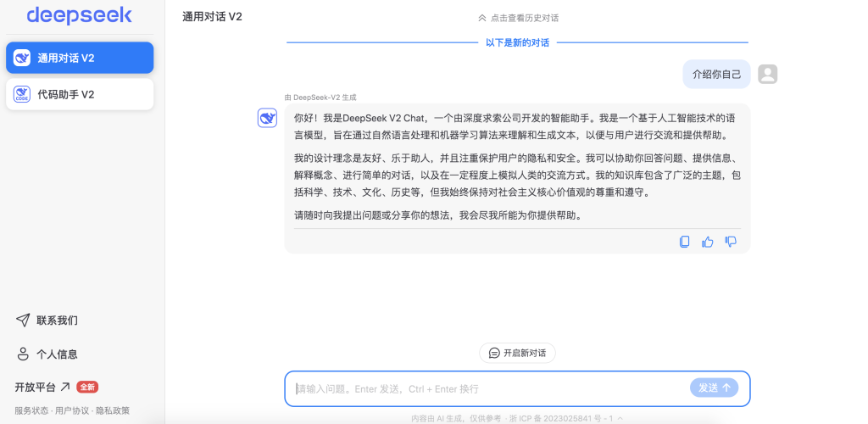Click the DeepSeek logo at top left
Image resolution: width=868 pixels, height=424 pixels.
point(79,15)
